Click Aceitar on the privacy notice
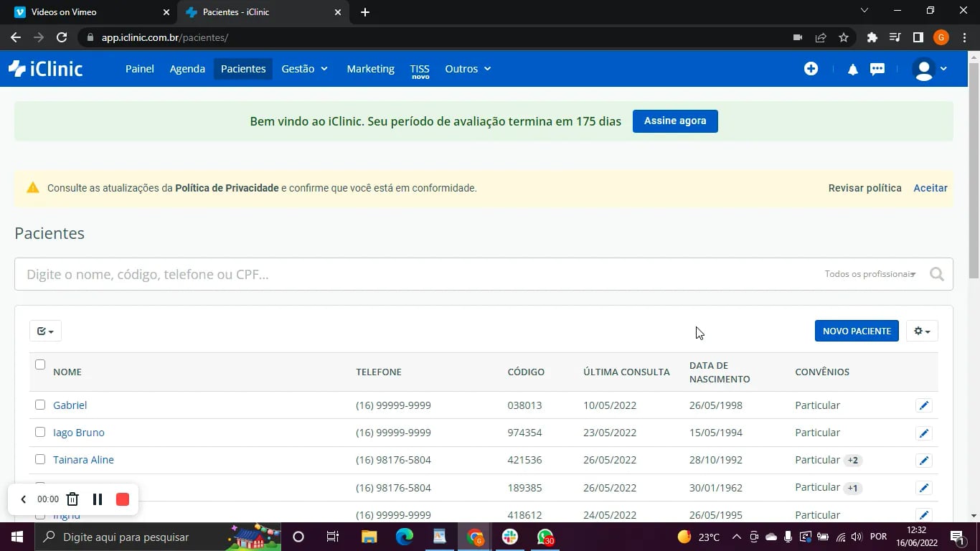The width and height of the screenshot is (980, 551). 930,188
